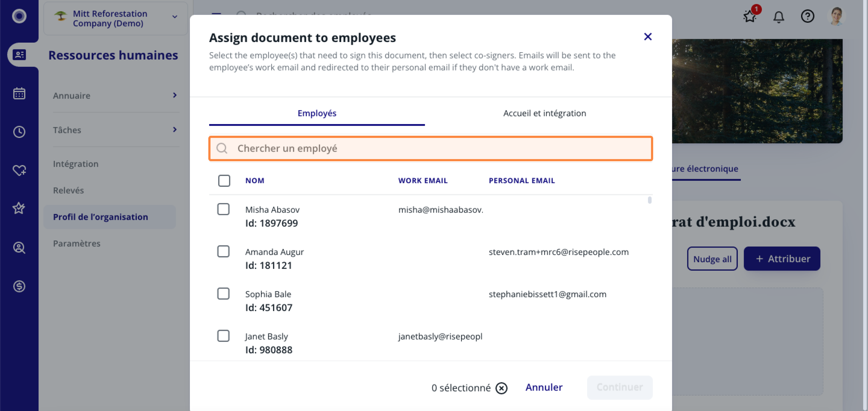Expand the Annuaire menu chevron
868x411 pixels.
pos(174,95)
